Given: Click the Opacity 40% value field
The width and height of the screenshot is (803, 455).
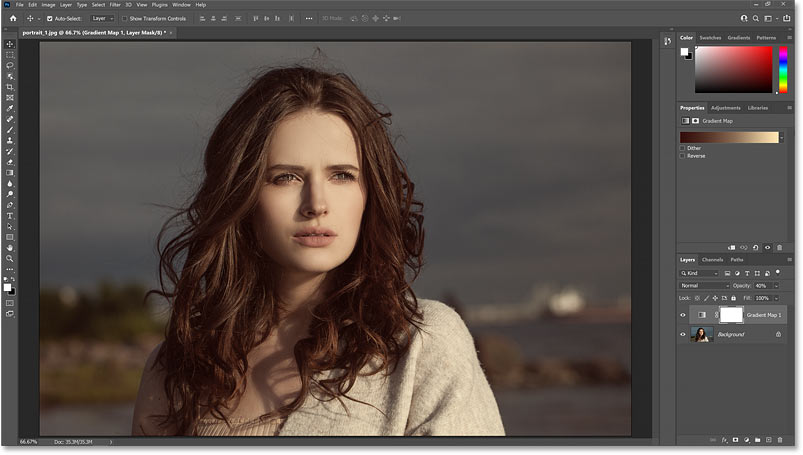Looking at the screenshot, I should coord(763,286).
